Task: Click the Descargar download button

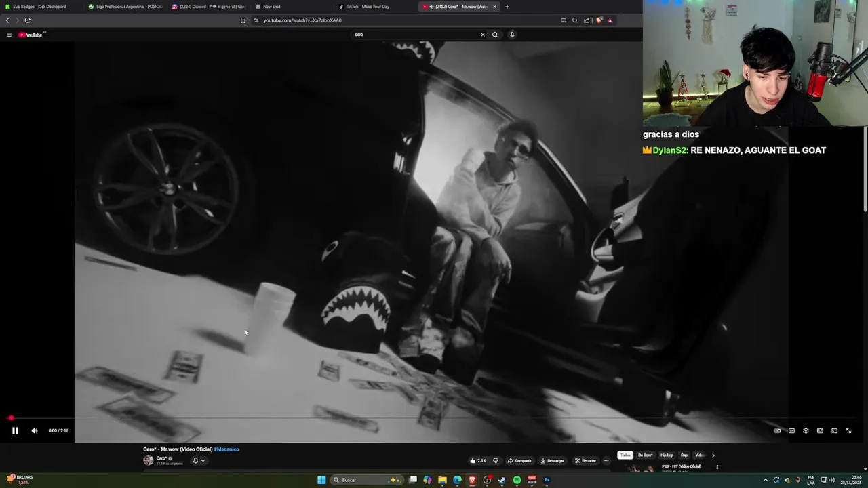Action: click(552, 460)
